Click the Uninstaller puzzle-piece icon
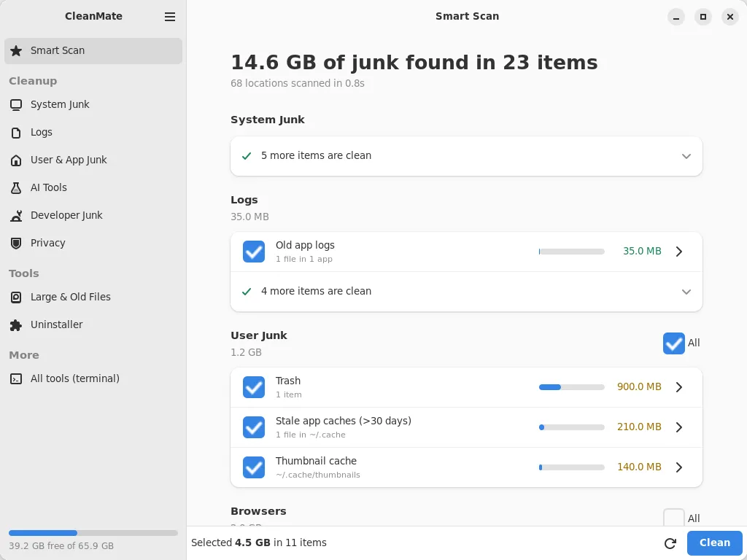747x560 pixels. pyautogui.click(x=16, y=324)
